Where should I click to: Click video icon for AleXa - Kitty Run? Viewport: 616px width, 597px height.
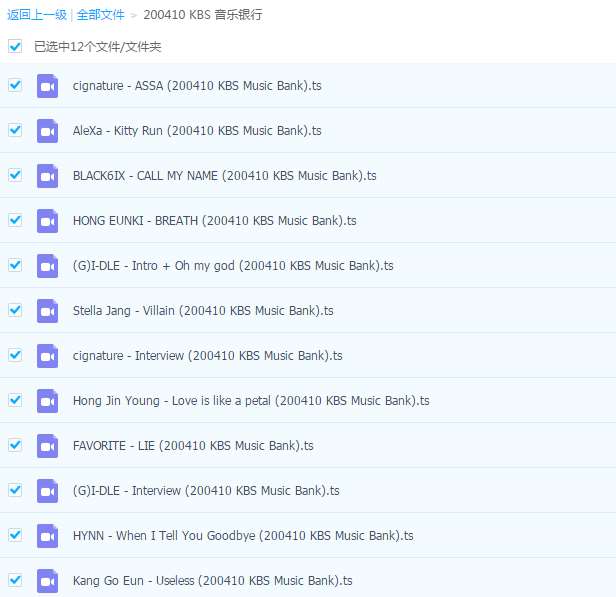click(47, 131)
